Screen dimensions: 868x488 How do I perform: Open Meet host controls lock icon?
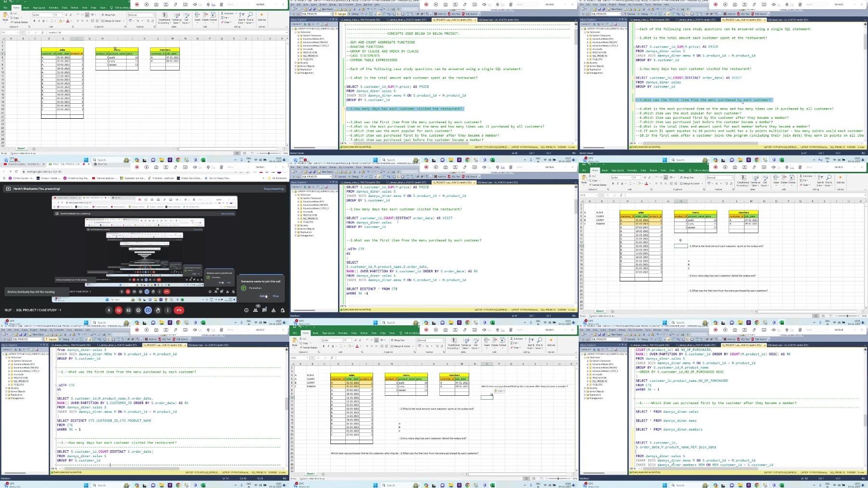[283, 310]
